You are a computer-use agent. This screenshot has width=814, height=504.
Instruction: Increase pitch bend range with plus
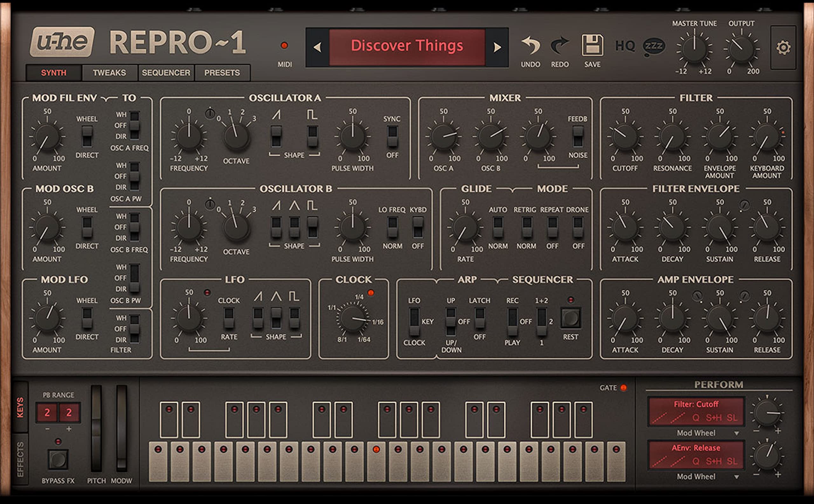(x=69, y=429)
